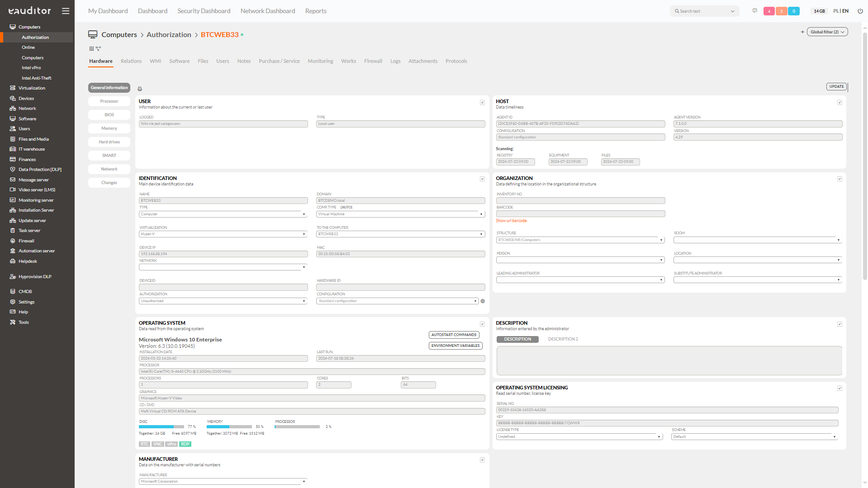The width and height of the screenshot is (868, 488).
Task: Switch to the Relations tab
Action: [131, 61]
